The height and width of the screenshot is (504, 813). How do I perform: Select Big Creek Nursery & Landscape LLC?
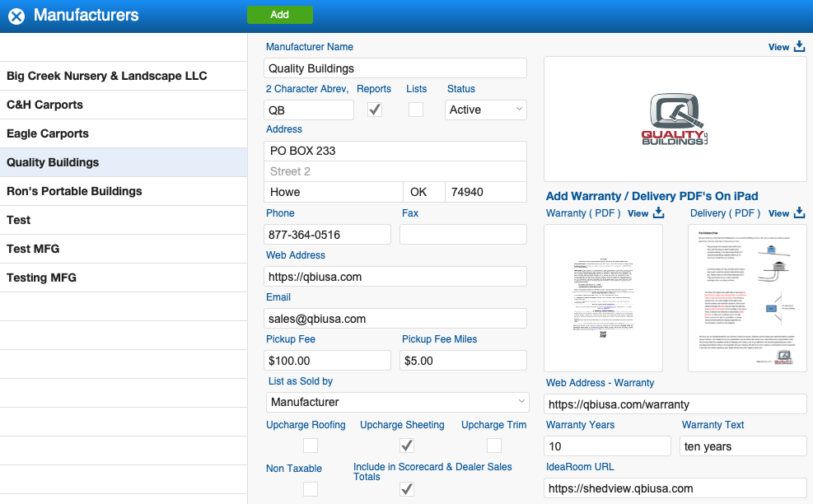(124, 76)
